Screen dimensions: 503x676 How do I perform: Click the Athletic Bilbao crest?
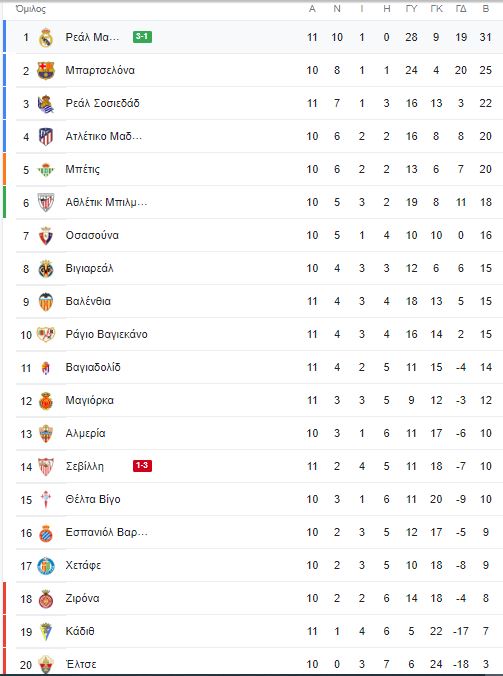(46, 203)
